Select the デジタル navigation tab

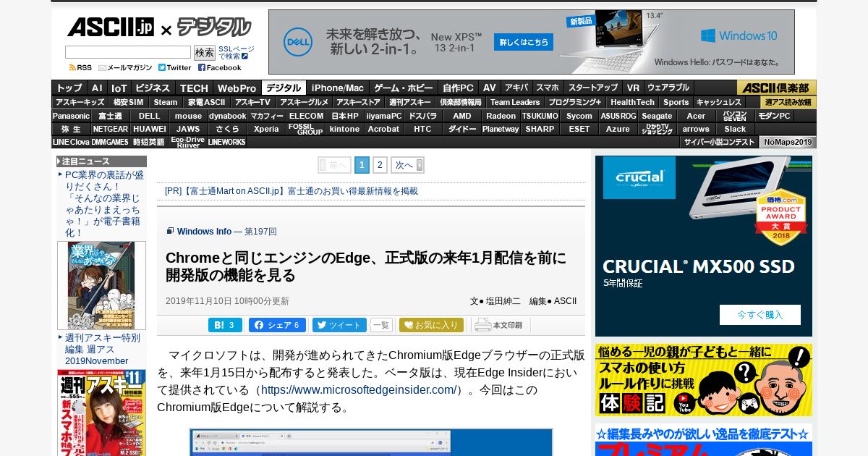click(x=284, y=88)
